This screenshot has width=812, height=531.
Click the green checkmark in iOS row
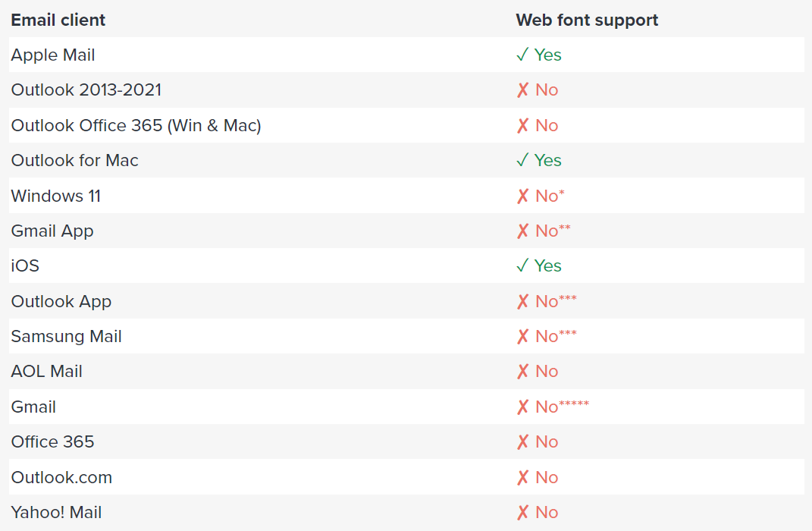[x=522, y=265]
